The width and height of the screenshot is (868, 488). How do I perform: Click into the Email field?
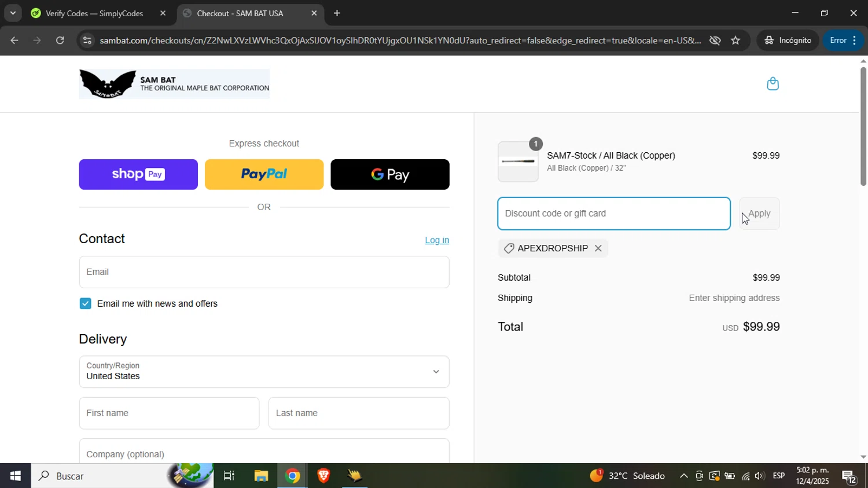[264, 272]
